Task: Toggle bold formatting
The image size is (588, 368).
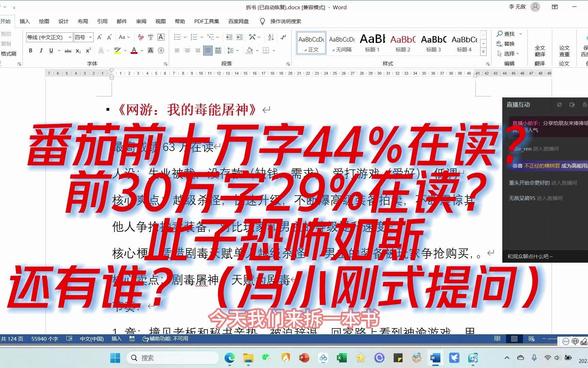Action: 31,50
